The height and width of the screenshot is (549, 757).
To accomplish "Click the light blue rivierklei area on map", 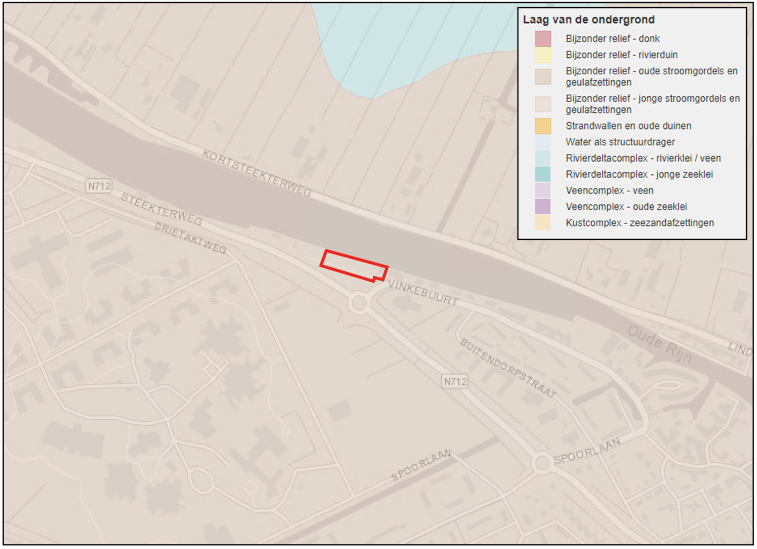I will [x=410, y=43].
